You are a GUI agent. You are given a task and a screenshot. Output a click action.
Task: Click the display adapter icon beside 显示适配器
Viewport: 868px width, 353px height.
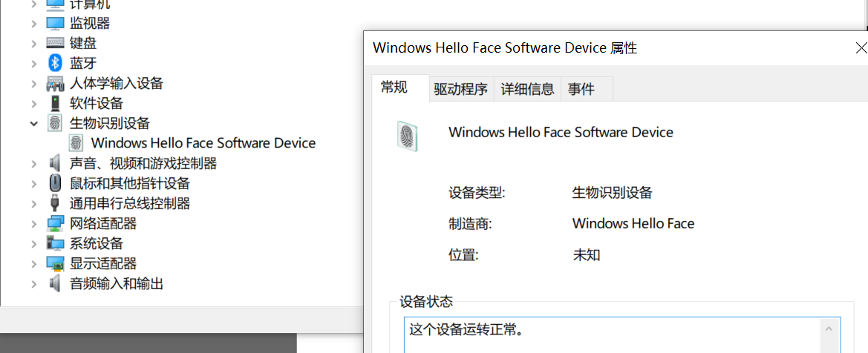click(x=55, y=263)
